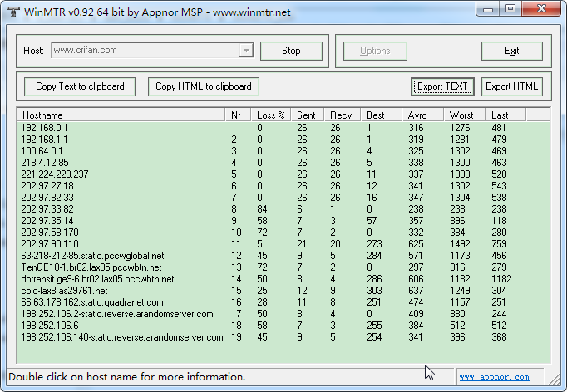567x392 pixels.
Task: Sort by the Hostname column header
Action: click(x=121, y=115)
